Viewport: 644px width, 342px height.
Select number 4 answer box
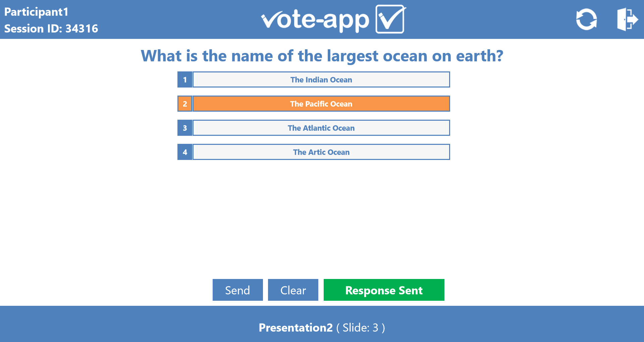coord(185,152)
